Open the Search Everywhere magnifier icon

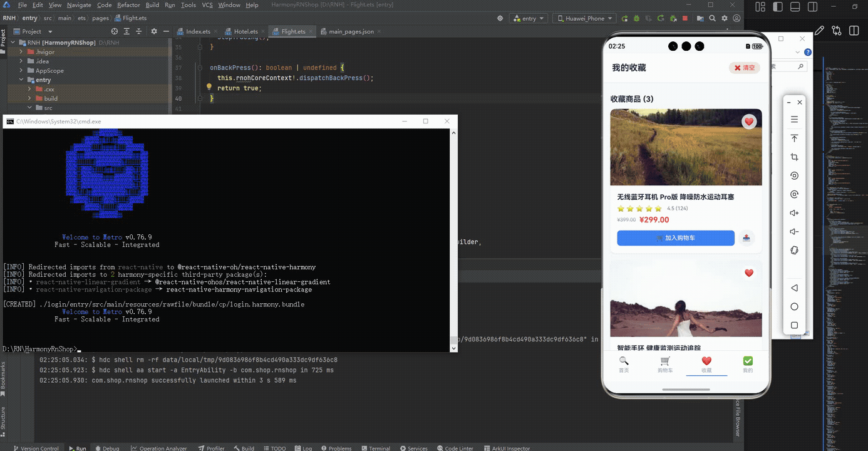coord(712,18)
